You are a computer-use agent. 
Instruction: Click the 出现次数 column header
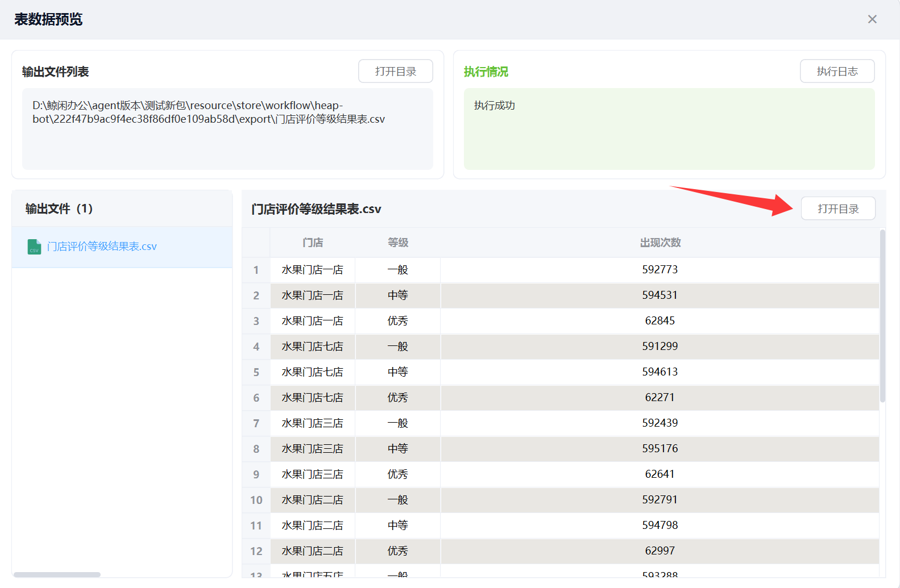pyautogui.click(x=660, y=243)
